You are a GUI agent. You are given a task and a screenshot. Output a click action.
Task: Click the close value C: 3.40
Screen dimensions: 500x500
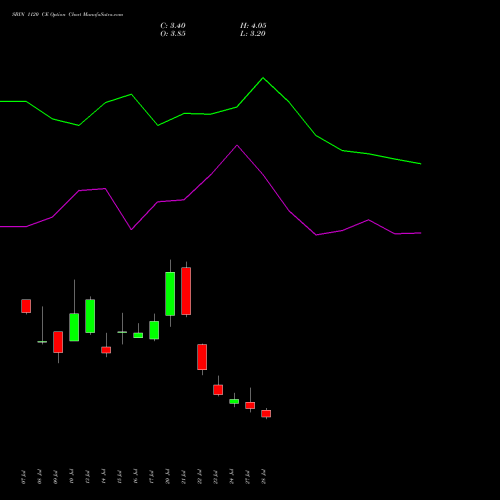coord(173,26)
